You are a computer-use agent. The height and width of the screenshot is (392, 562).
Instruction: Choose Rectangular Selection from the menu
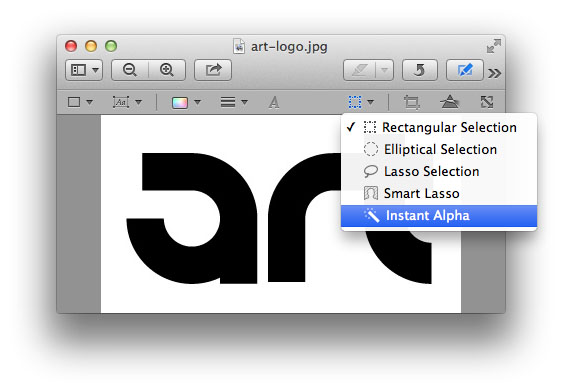pyautogui.click(x=439, y=127)
